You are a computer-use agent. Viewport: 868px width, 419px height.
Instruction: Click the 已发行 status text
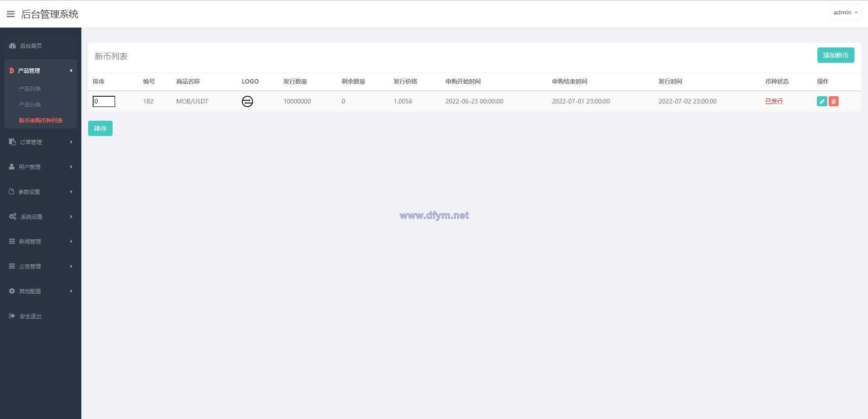pyautogui.click(x=774, y=101)
